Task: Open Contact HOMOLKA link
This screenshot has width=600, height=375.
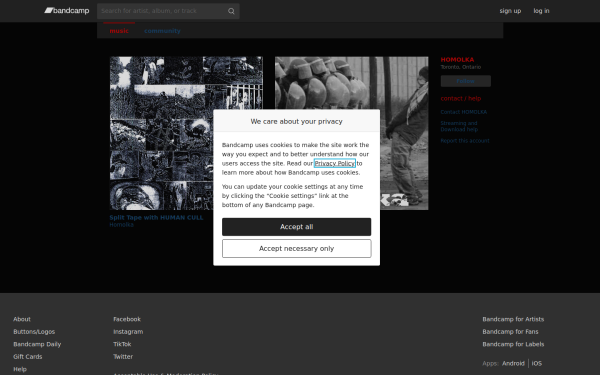Action: click(x=464, y=112)
